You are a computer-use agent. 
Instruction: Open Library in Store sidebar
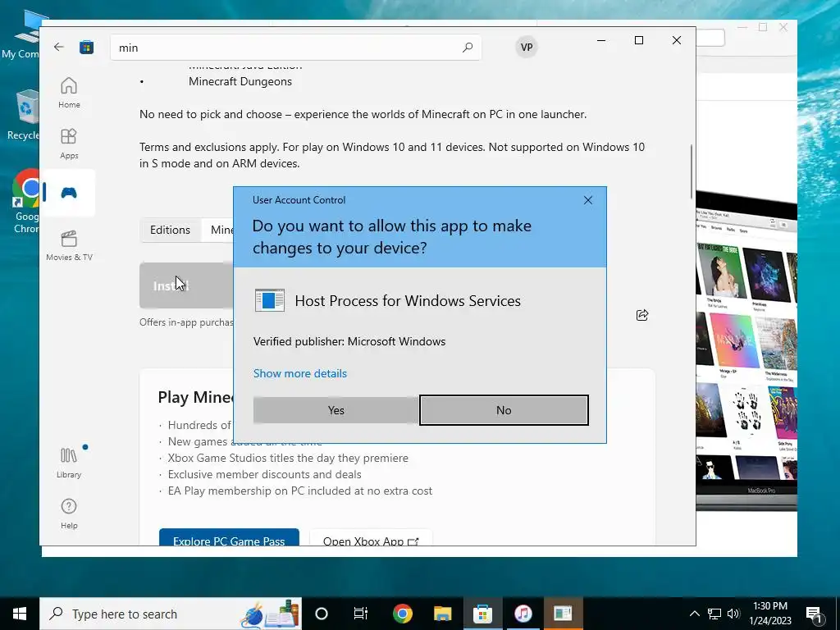coord(69,463)
